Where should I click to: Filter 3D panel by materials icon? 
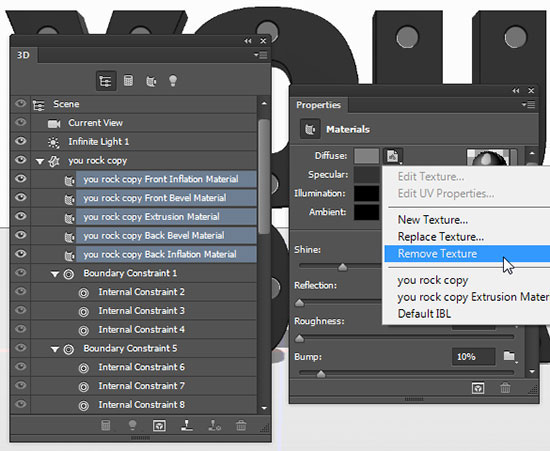pos(151,81)
